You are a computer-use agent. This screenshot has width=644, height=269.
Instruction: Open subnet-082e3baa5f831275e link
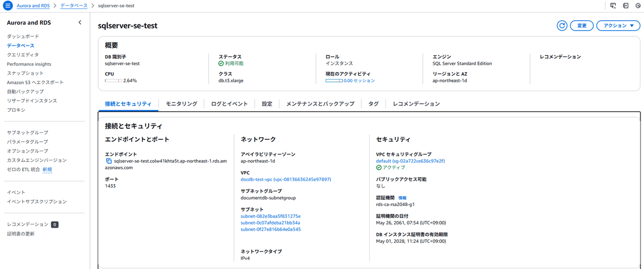271,216
